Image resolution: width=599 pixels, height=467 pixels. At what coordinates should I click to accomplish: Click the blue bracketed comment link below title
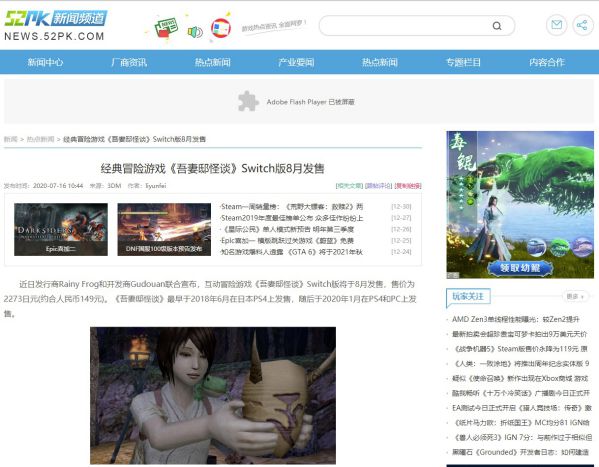pos(378,186)
